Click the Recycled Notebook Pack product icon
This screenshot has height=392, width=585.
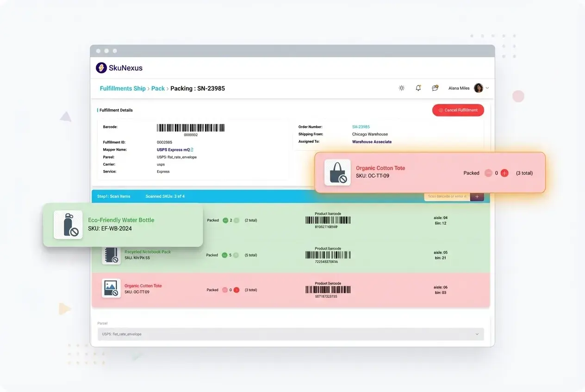pos(111,255)
